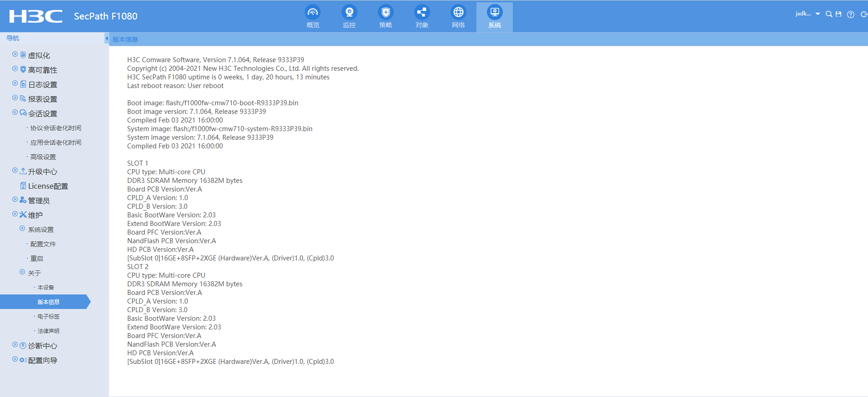The image size is (868, 397).
Task: Click the search magnifier icon in the header
Action: [x=829, y=14]
